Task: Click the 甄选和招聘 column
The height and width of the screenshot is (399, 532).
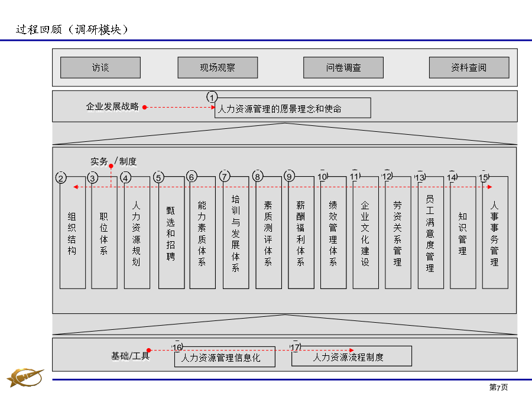Action: (171, 232)
